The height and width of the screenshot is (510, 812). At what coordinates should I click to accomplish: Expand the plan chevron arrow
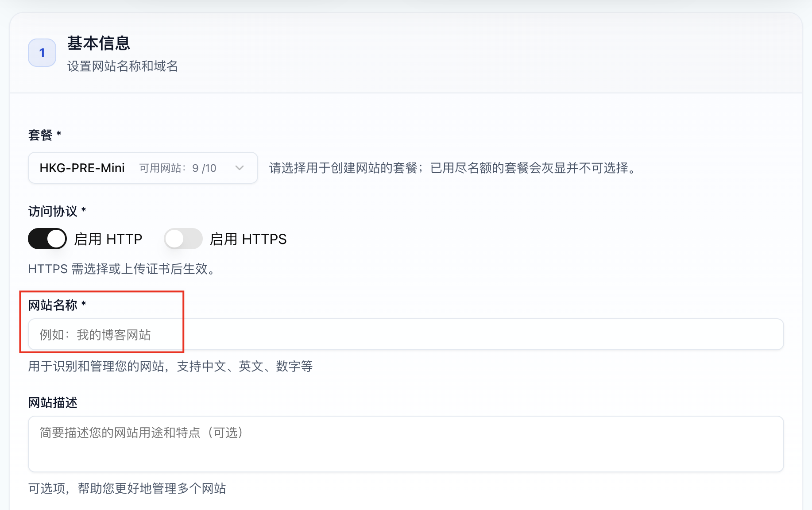[x=240, y=168]
